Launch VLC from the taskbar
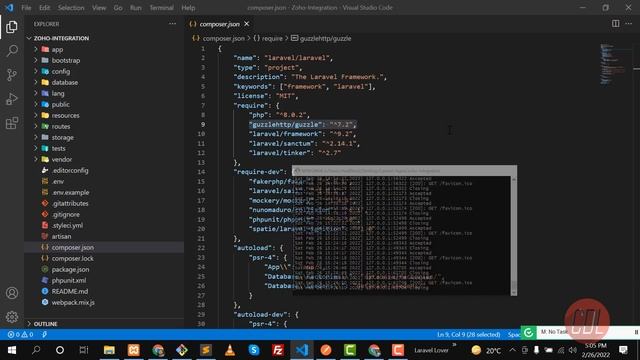 (x=230, y=350)
